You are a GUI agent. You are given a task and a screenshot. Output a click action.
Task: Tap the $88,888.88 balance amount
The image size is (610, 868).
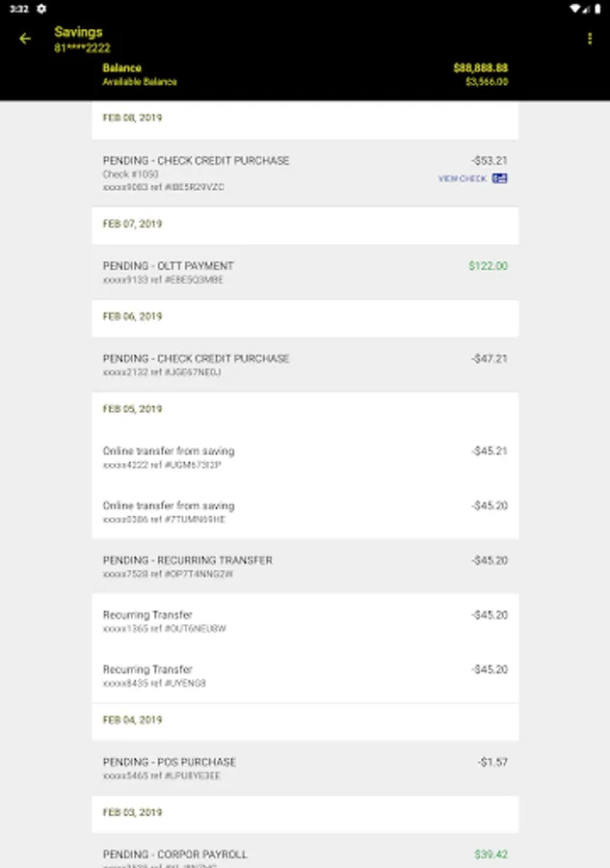point(480,68)
